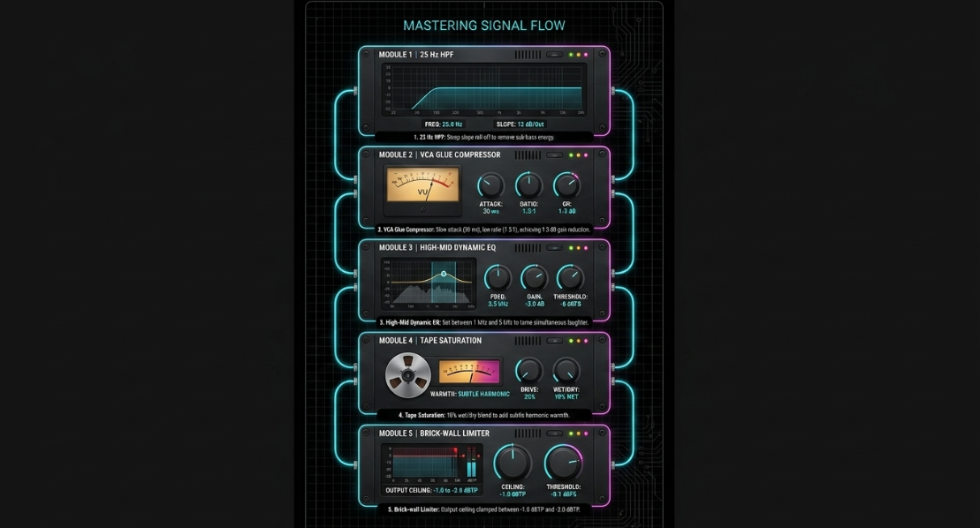Toggle the power switch on Module 2 compressor
The image size is (980, 528).
point(554,155)
